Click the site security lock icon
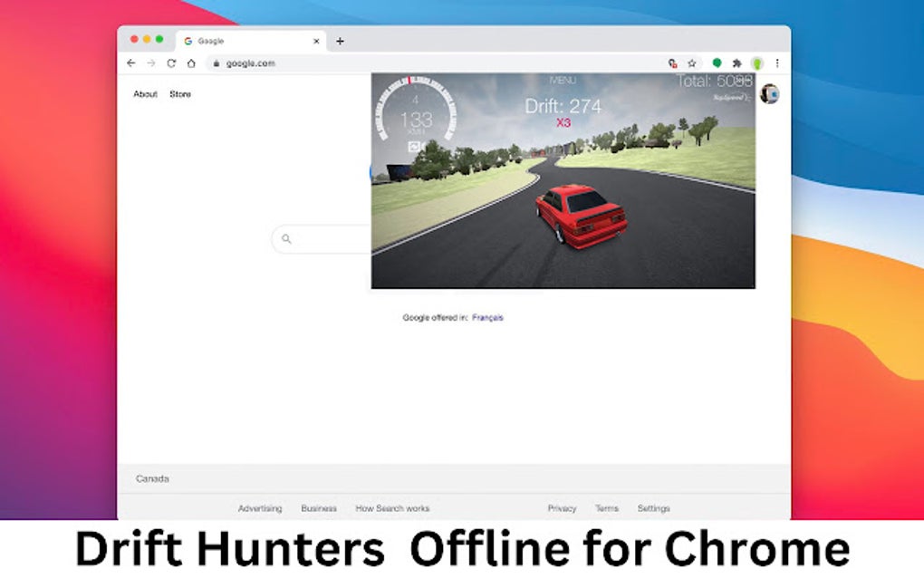 click(x=217, y=63)
